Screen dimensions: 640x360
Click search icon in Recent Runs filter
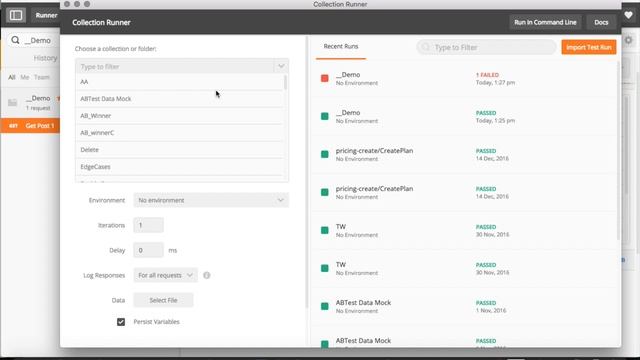(x=426, y=47)
